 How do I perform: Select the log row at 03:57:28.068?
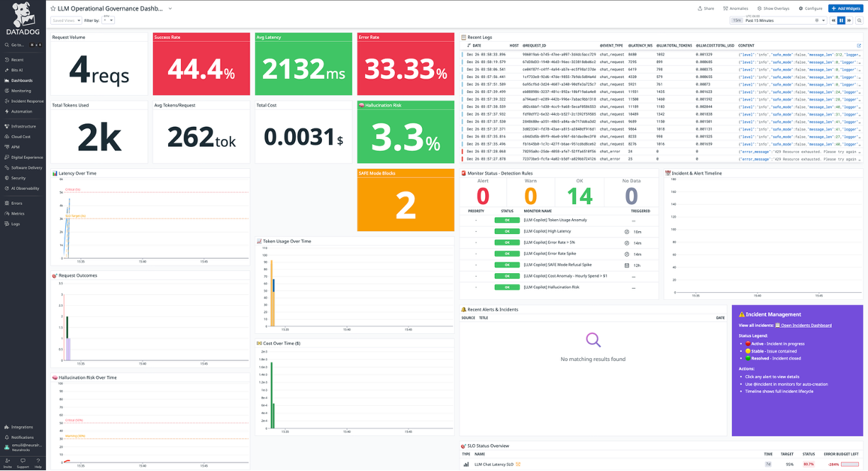662,151
